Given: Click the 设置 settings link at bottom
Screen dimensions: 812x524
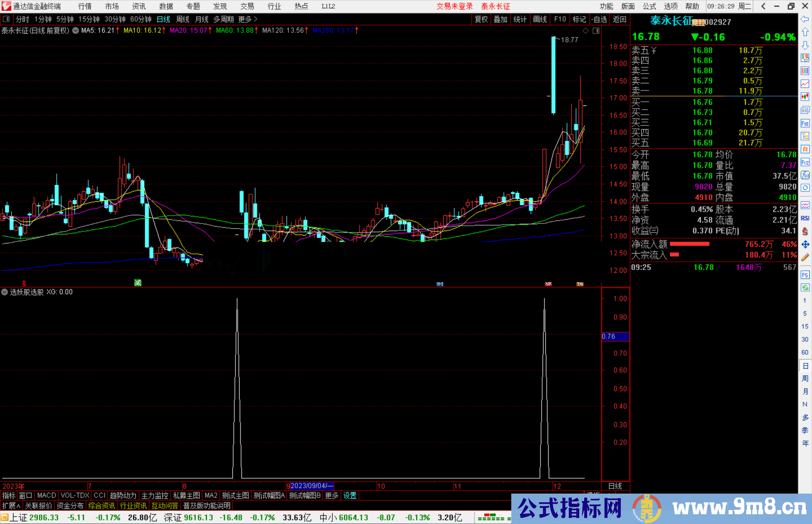Looking at the screenshot, I should click(x=350, y=495).
